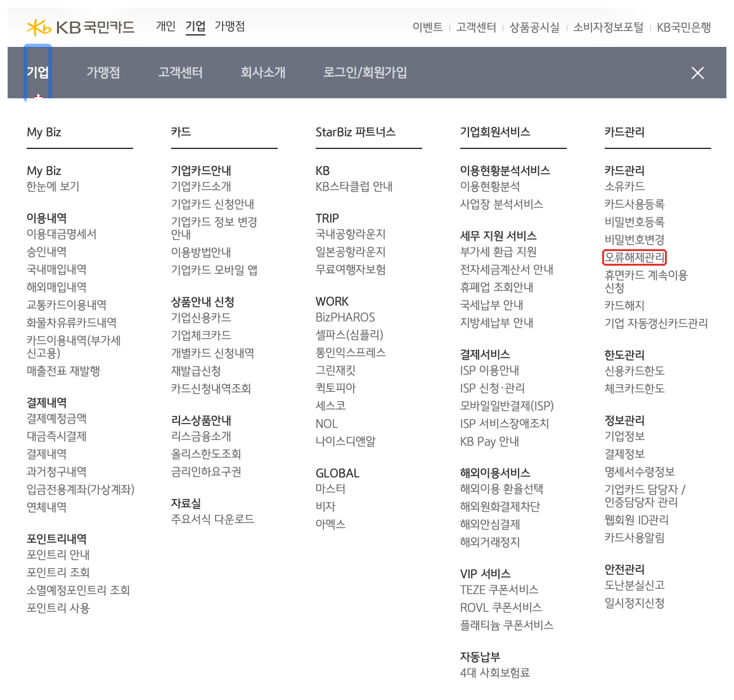Viewport: 734px width, 700px height.
Task: Open 기업신용카드
Action: [201, 318]
